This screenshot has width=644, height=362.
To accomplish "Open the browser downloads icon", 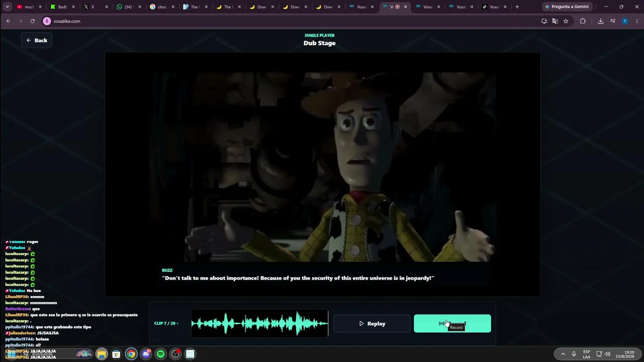I will click(x=601, y=21).
